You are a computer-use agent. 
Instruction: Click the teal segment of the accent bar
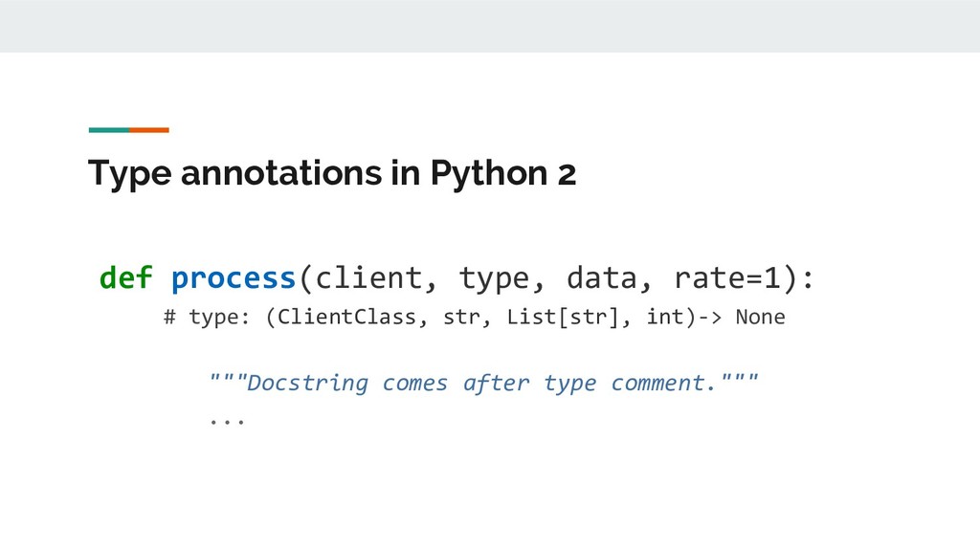coord(108,129)
